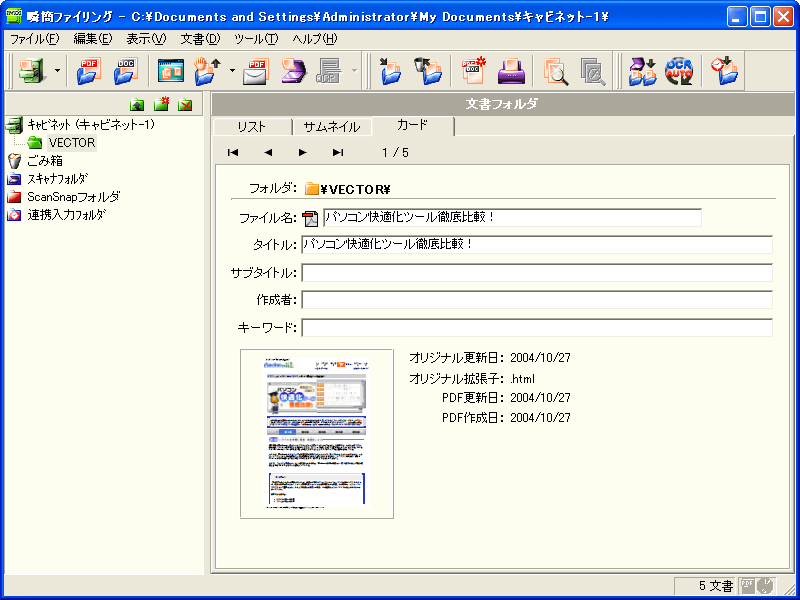Go to the next document card
The width and height of the screenshot is (800, 600).
click(302, 153)
